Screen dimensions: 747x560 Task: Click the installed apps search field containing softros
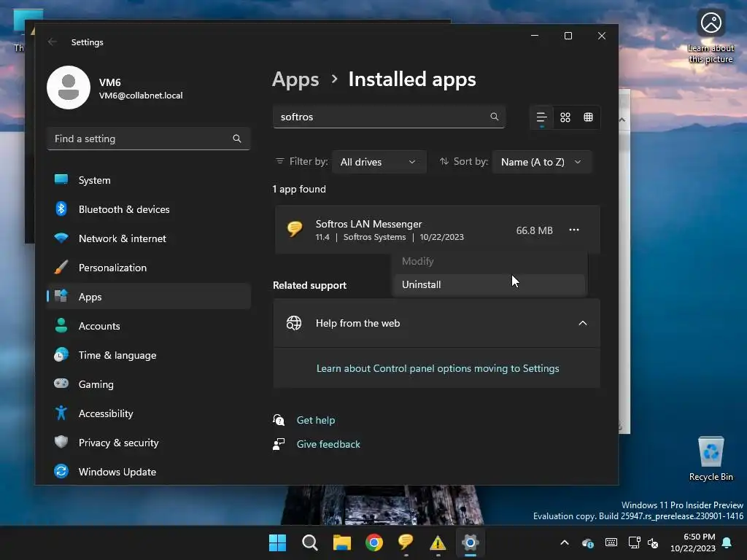pyautogui.click(x=389, y=117)
